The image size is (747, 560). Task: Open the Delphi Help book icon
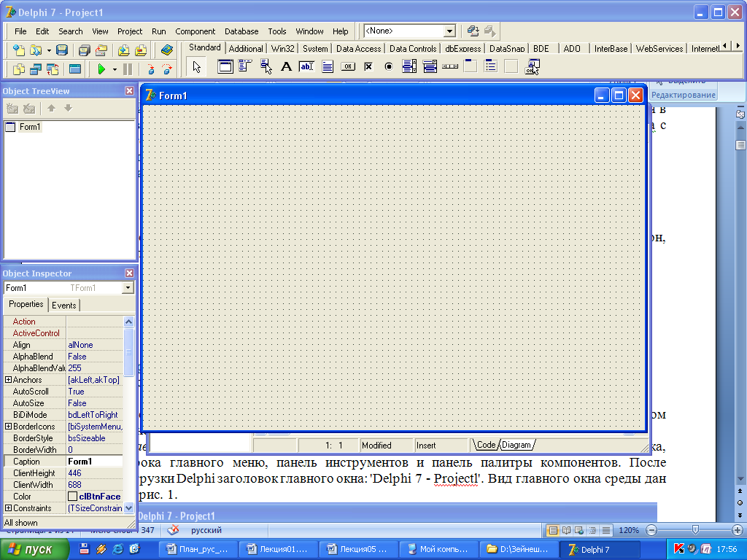tap(167, 50)
